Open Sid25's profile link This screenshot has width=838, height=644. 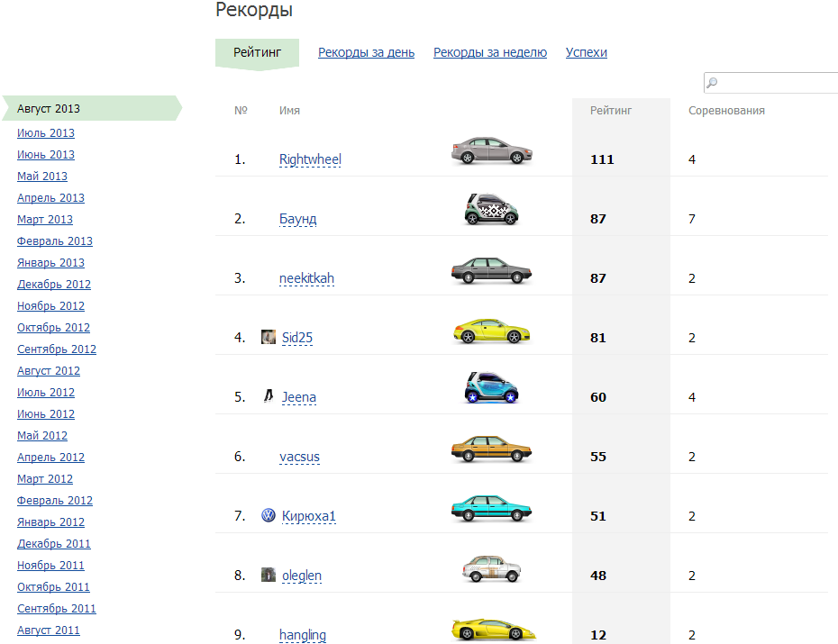(x=297, y=338)
